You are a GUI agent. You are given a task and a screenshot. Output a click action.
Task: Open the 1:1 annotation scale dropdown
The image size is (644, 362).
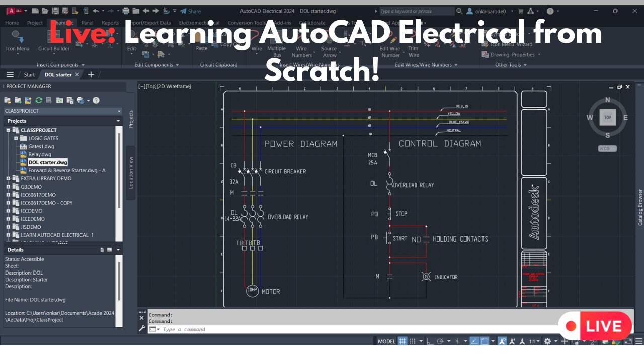click(x=534, y=341)
